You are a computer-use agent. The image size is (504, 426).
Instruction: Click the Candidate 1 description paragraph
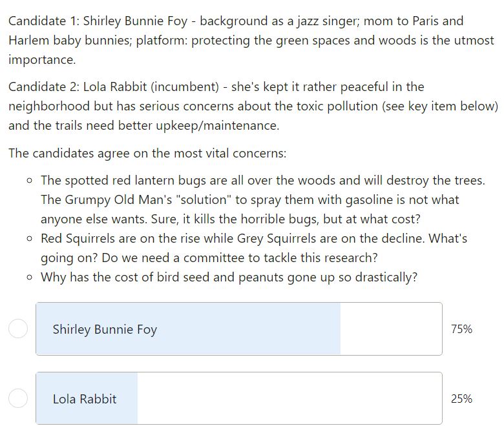tap(251, 40)
